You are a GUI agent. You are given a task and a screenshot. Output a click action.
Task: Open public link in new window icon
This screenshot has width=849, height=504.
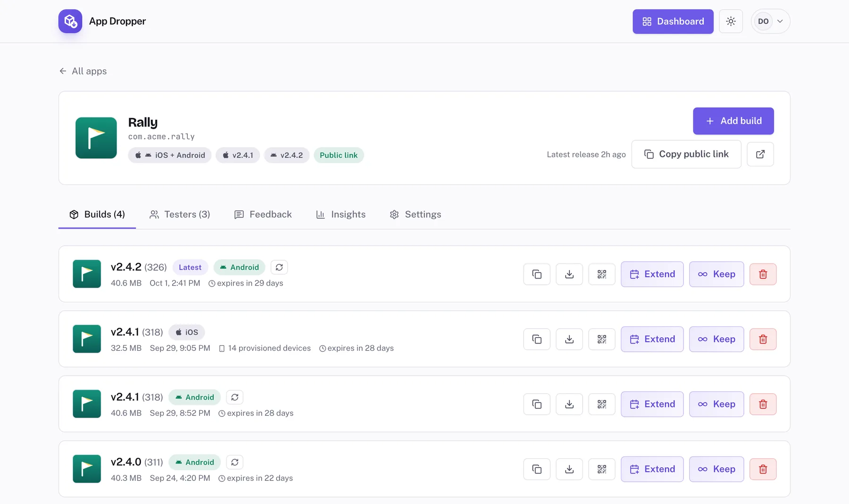pyautogui.click(x=760, y=154)
